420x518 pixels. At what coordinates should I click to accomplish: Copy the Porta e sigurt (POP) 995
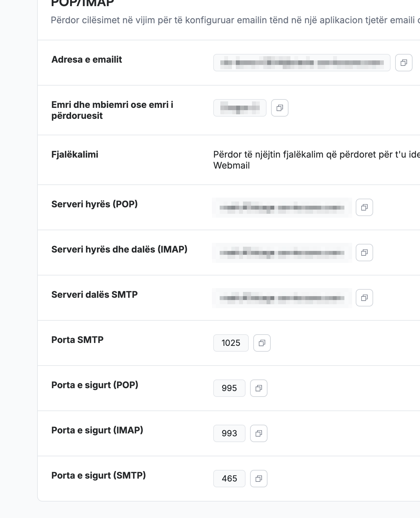point(259,388)
